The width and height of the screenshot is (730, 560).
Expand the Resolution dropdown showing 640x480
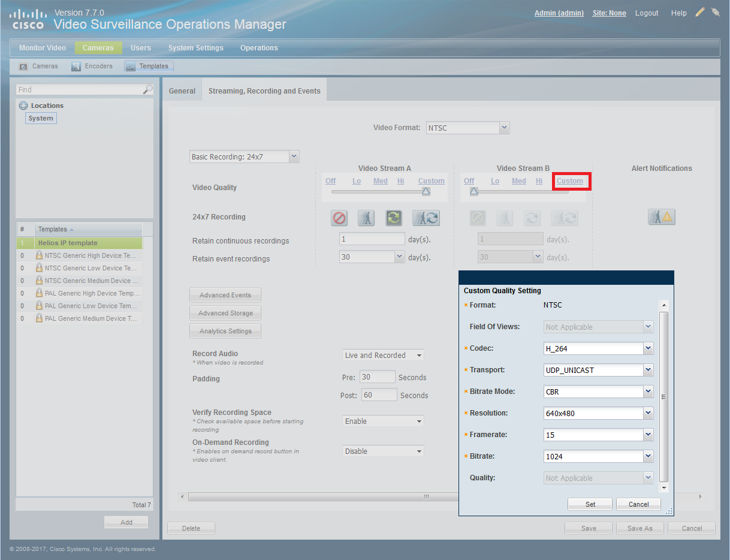point(647,413)
